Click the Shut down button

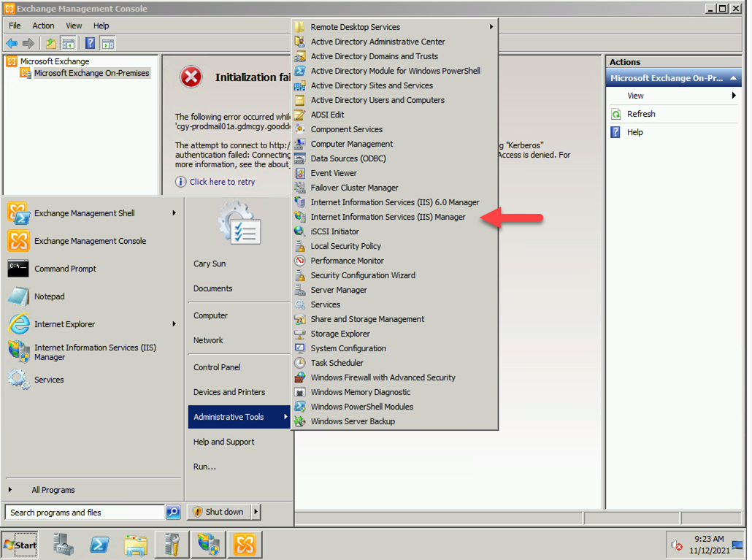(x=219, y=512)
